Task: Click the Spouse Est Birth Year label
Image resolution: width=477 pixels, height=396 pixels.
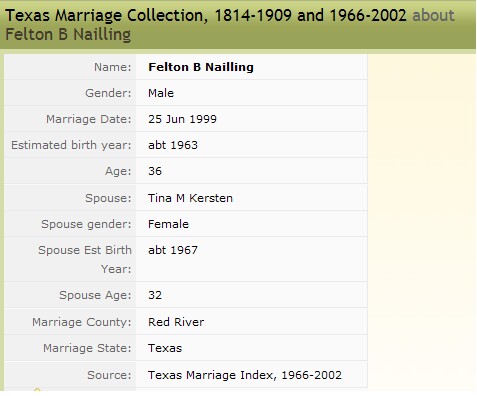Action: pos(85,259)
